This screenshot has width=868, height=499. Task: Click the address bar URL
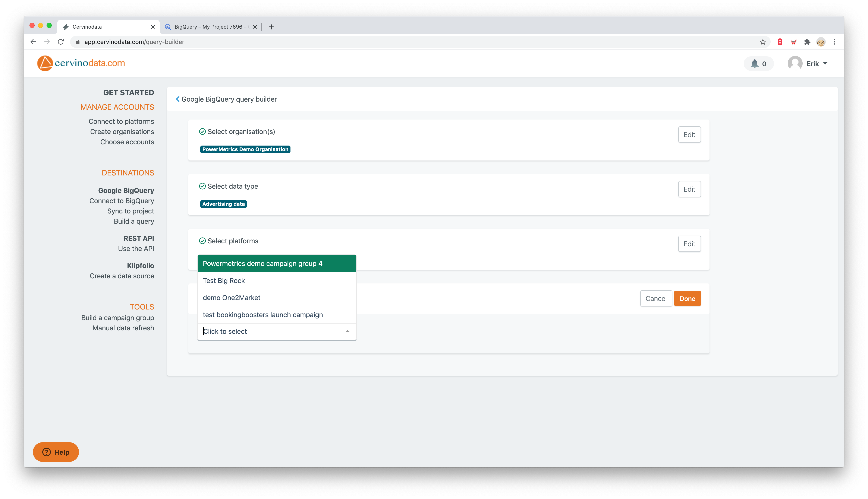pos(134,42)
